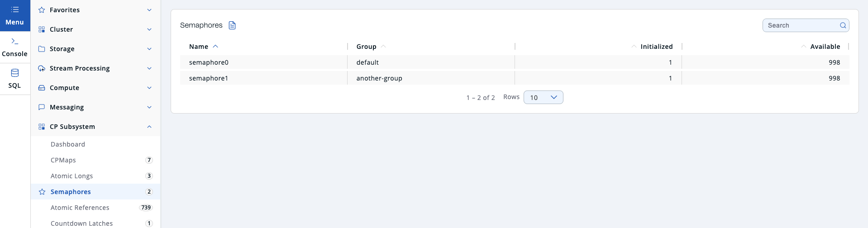The width and height of the screenshot is (868, 228).
Task: Sort by Group column arrow
Action: tap(383, 47)
